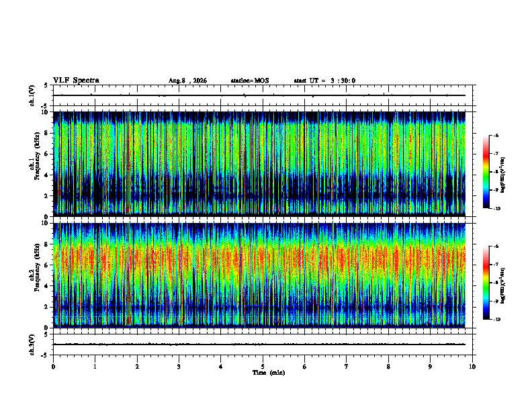Click time-axis tick label "1"
Screen dimensions: 532x411
[x=95, y=367]
